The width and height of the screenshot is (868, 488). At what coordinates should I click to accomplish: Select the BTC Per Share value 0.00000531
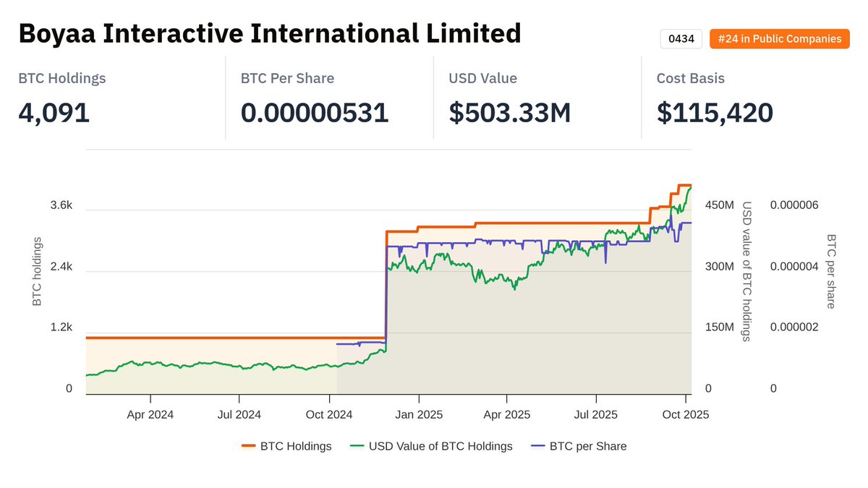point(315,113)
